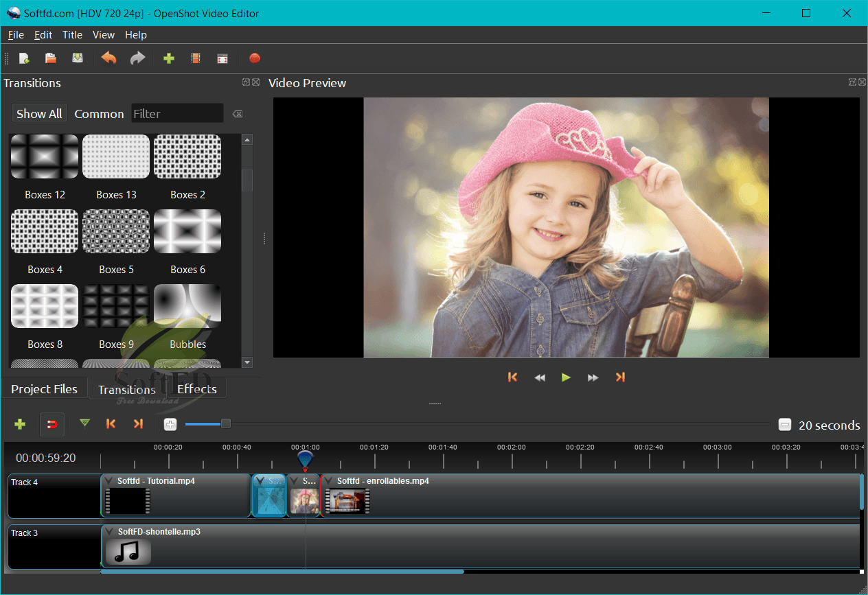Jump to end of the video preview
Image resolution: width=868 pixels, height=595 pixels.
point(620,377)
